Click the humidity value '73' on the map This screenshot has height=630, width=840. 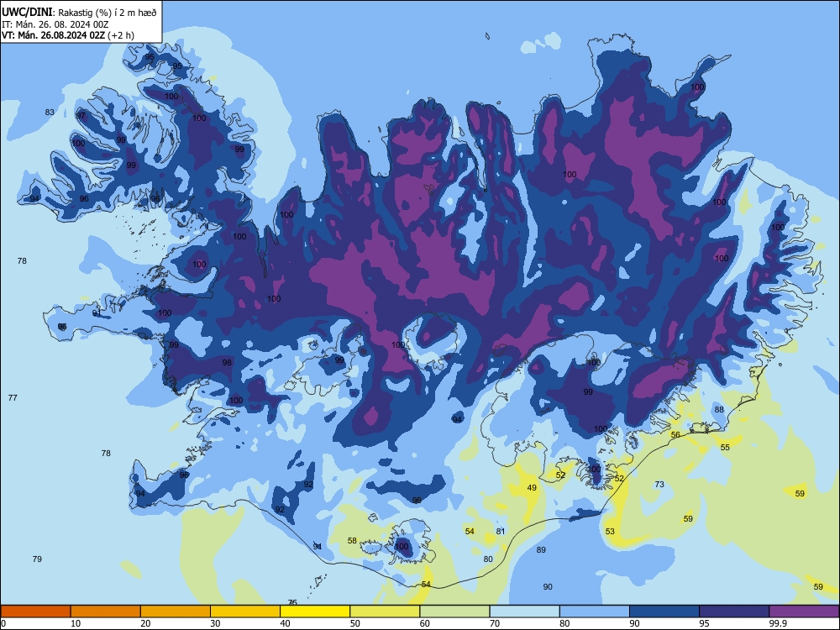659,485
